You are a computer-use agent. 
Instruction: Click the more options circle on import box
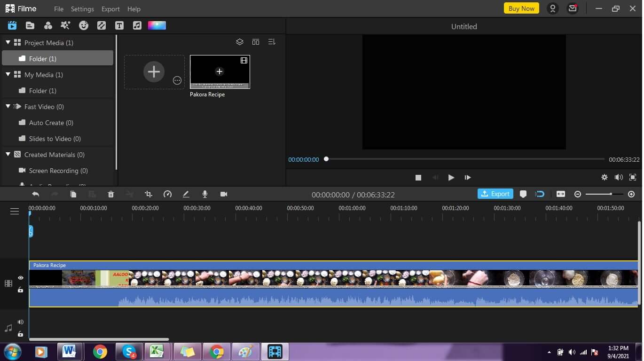[x=177, y=80]
